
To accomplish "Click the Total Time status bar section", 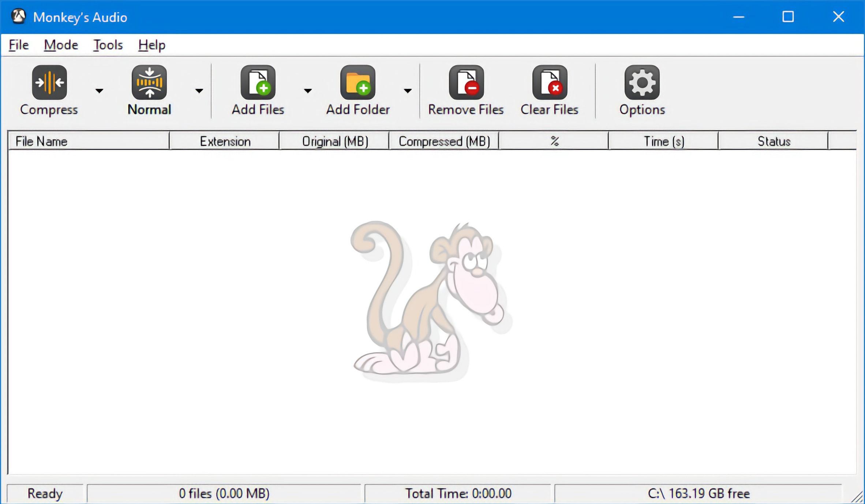I will [457, 493].
